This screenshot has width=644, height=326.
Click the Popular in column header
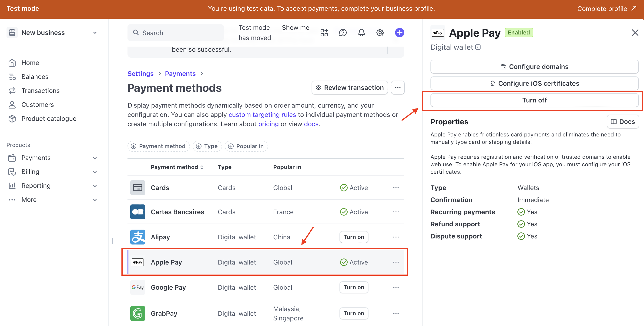coord(287,167)
